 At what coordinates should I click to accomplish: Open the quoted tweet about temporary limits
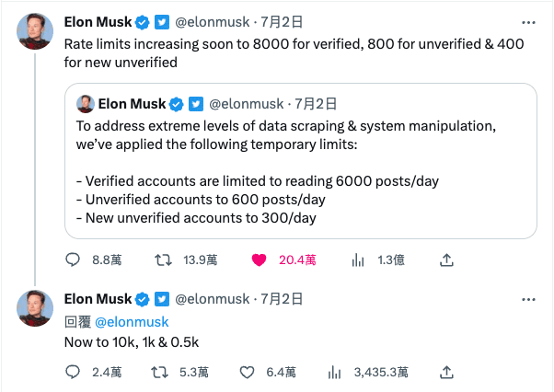pyautogui.click(x=301, y=161)
